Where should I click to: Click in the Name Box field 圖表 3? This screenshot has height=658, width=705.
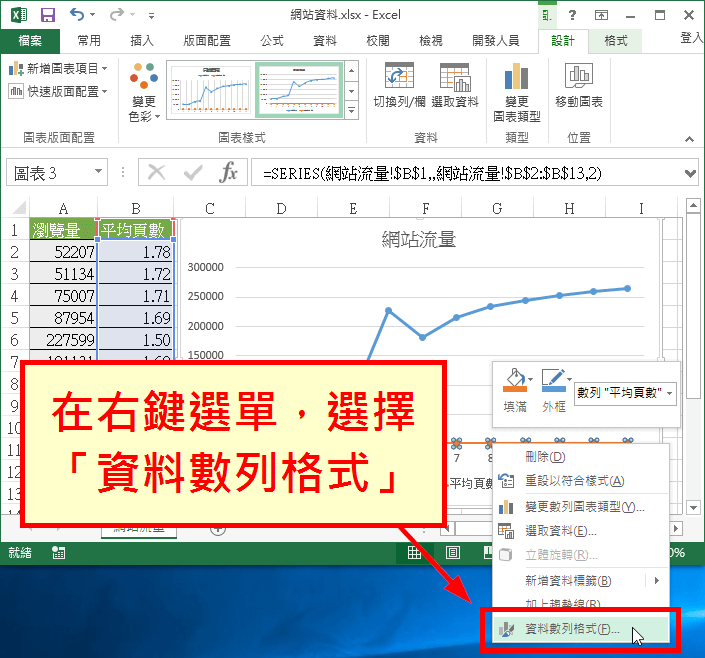coord(49,172)
